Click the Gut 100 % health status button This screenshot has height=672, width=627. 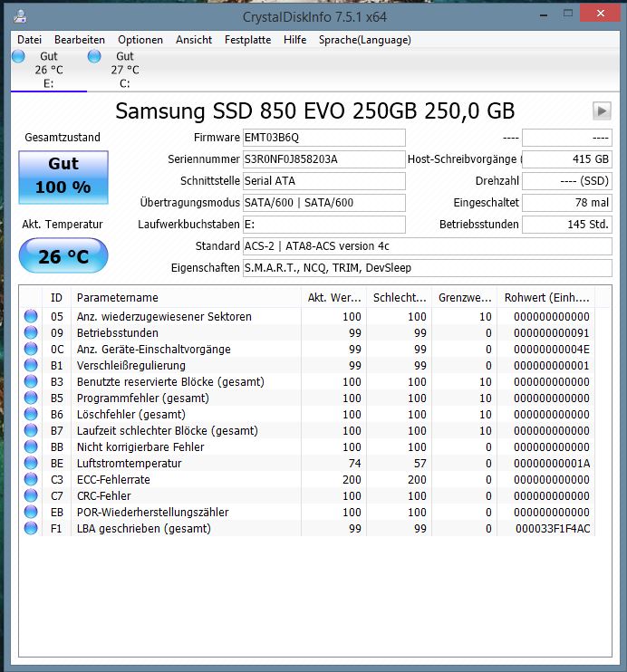[63, 177]
